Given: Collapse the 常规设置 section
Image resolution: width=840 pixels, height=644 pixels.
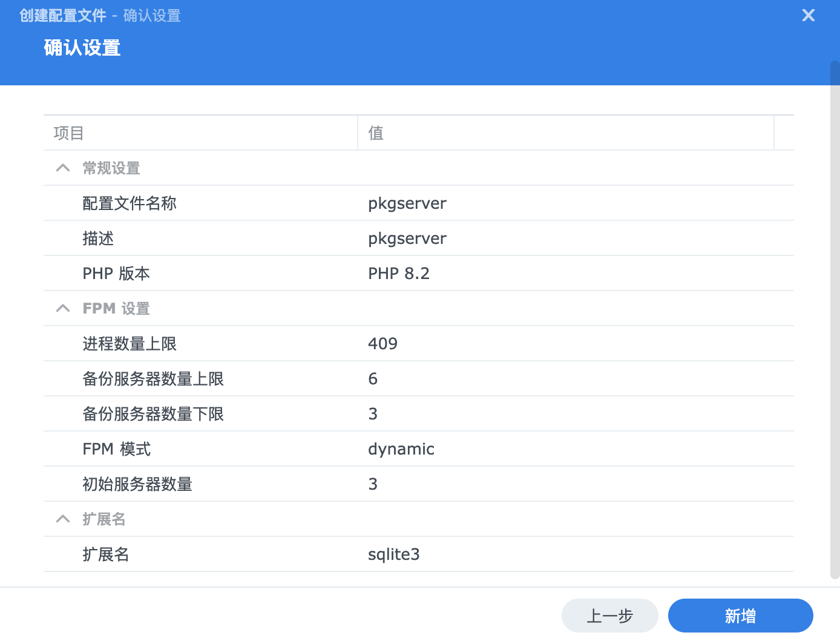Looking at the screenshot, I should [x=63, y=168].
